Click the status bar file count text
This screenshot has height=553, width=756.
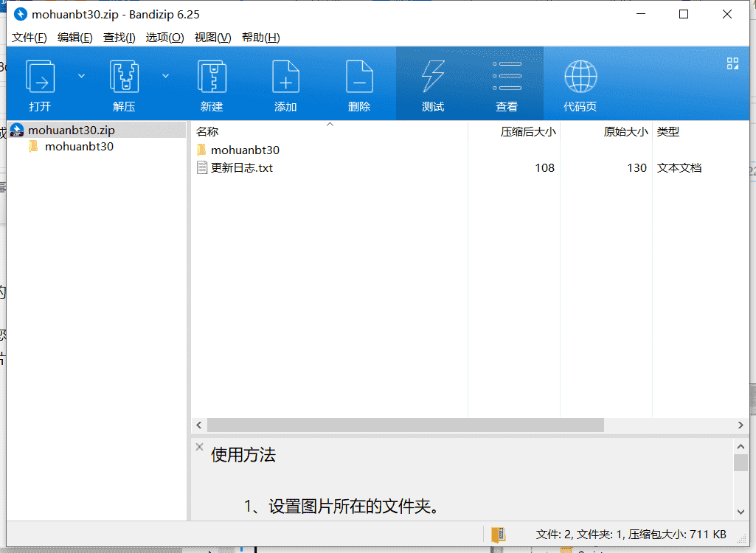(x=631, y=535)
